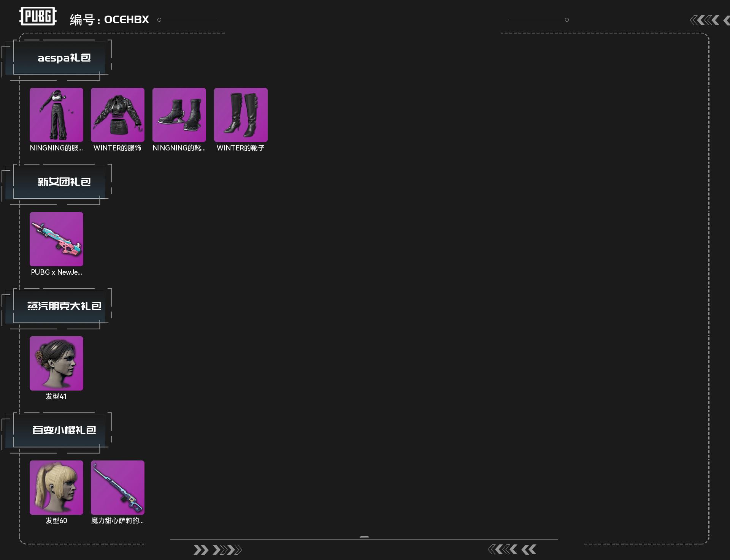730x560 pixels.
Task: Open WINTER tall boots item
Action: click(241, 115)
